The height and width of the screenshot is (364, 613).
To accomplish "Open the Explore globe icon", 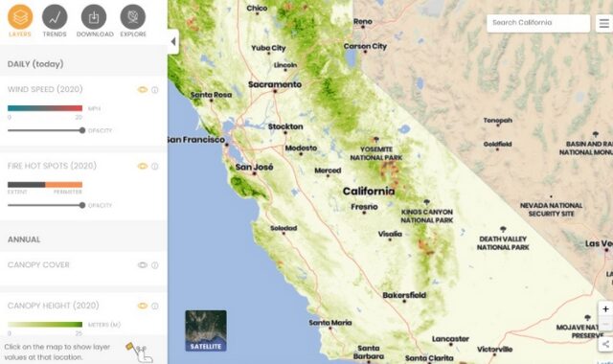I will coord(133,17).
